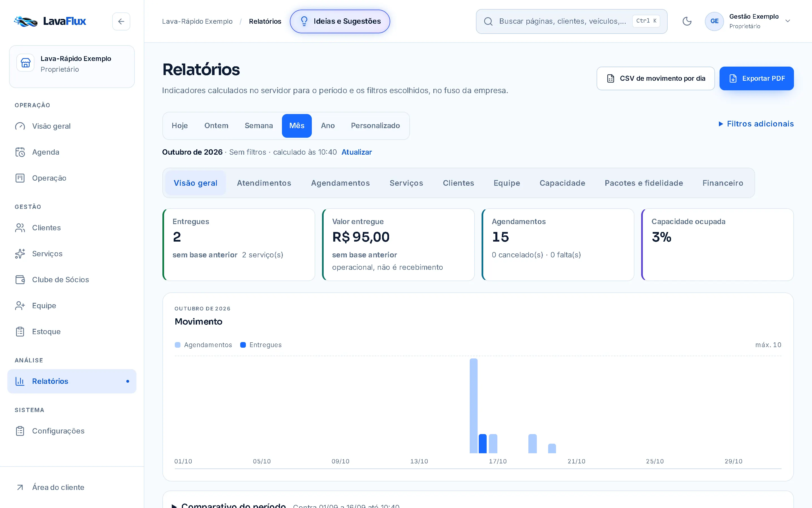
Task: Click the kanban icon next to Operação
Action: (x=20, y=178)
